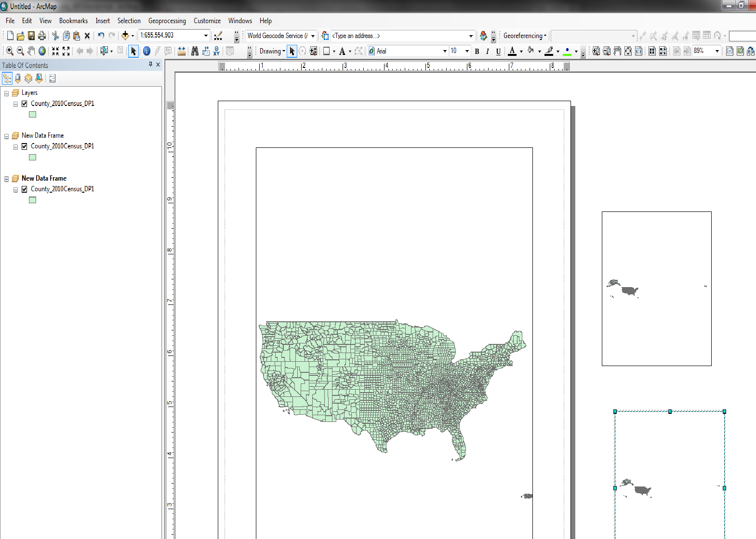Collapse the Layers data frame
The width and height of the screenshot is (756, 539).
tap(7, 93)
